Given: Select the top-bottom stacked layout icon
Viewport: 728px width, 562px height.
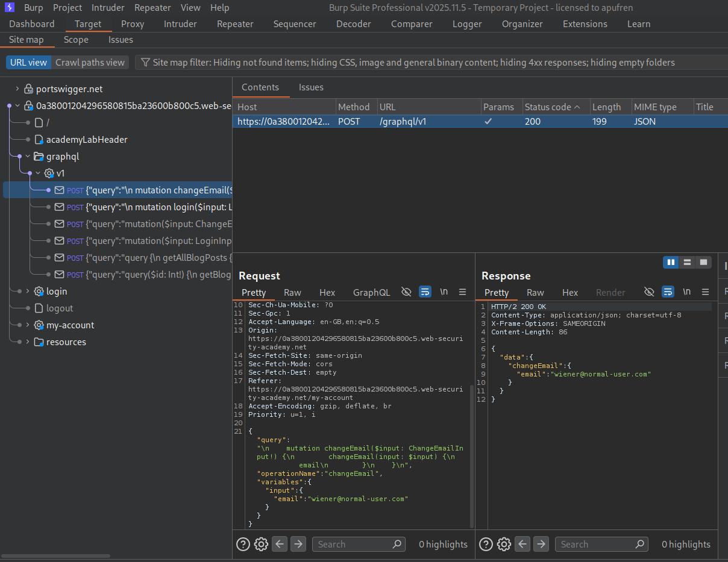Looking at the screenshot, I should coord(686,263).
